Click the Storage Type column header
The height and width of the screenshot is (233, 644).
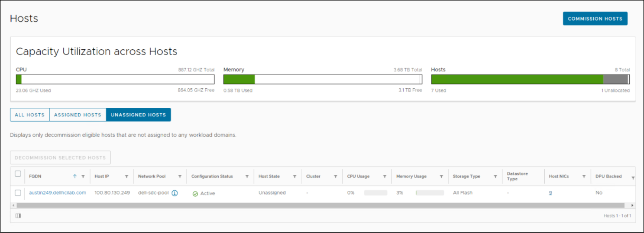coord(466,176)
